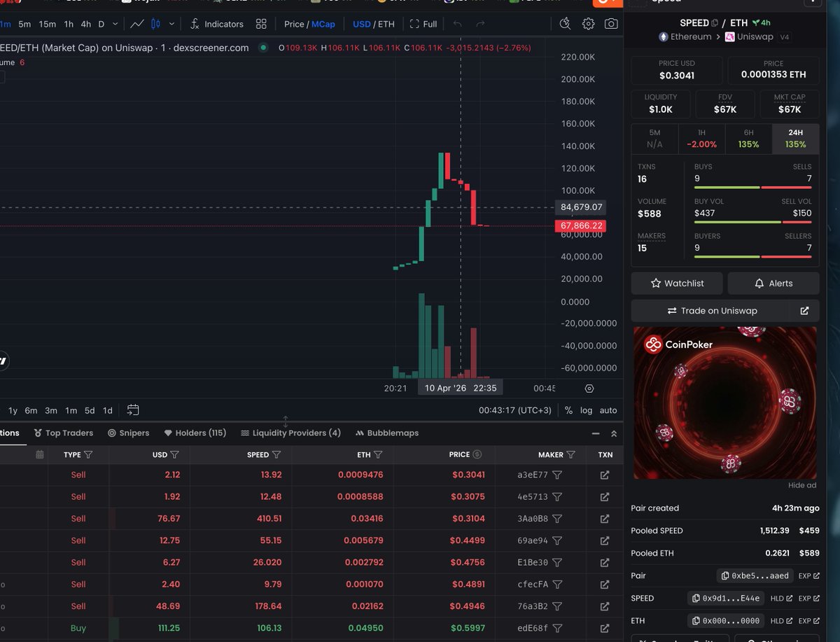Open the Snipers tab
Viewport: 840px width, 642px height.
tap(128, 433)
